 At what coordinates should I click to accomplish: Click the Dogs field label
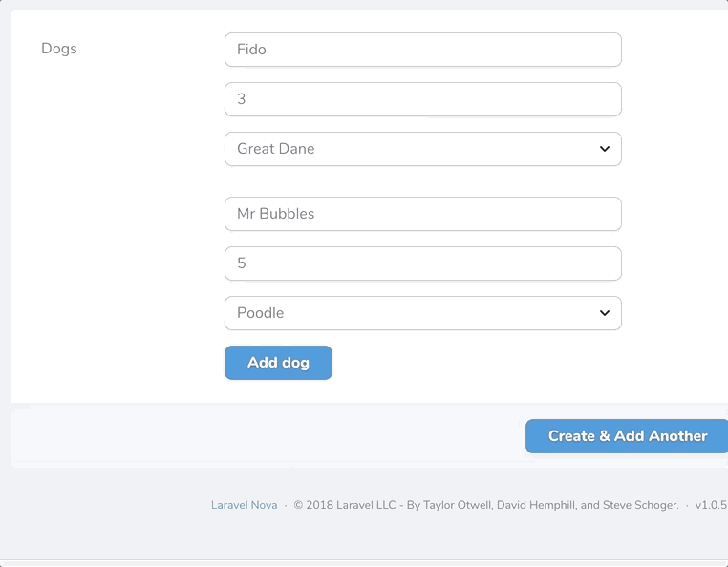pyautogui.click(x=59, y=49)
